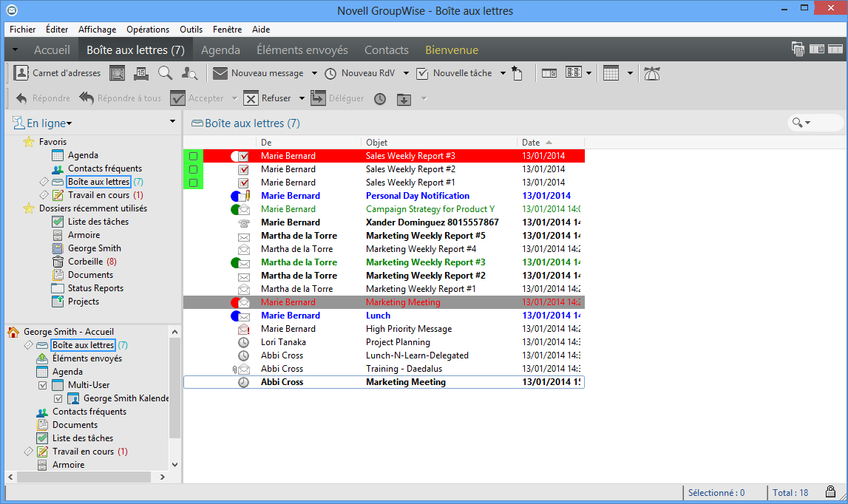Viewport: 848px width, 504px height.
Task: Open the Outils menu
Action: [x=191, y=30]
